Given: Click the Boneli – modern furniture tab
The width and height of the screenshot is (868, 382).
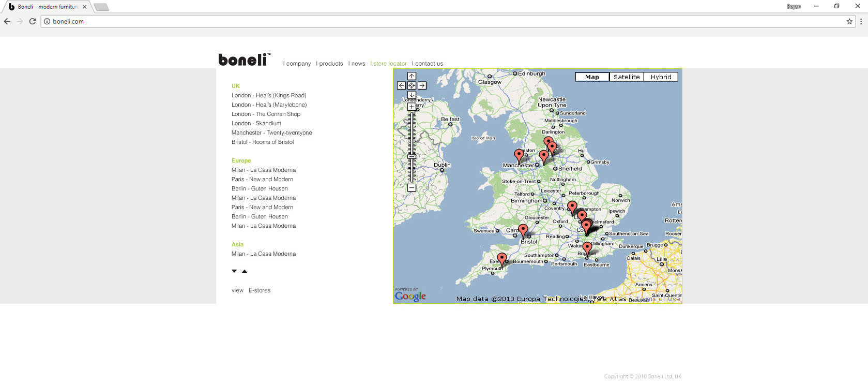Looking at the screenshot, I should coord(48,7).
